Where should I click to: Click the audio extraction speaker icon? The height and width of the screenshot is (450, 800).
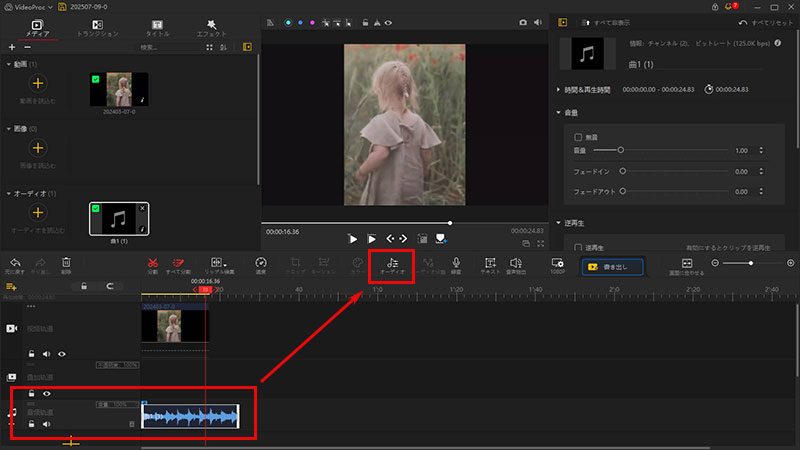click(516, 265)
